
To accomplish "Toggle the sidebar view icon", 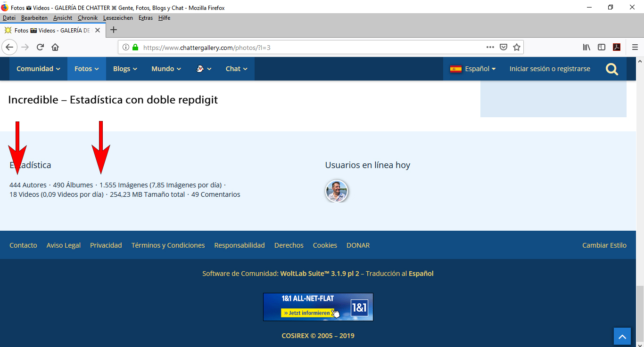I will (x=602, y=47).
